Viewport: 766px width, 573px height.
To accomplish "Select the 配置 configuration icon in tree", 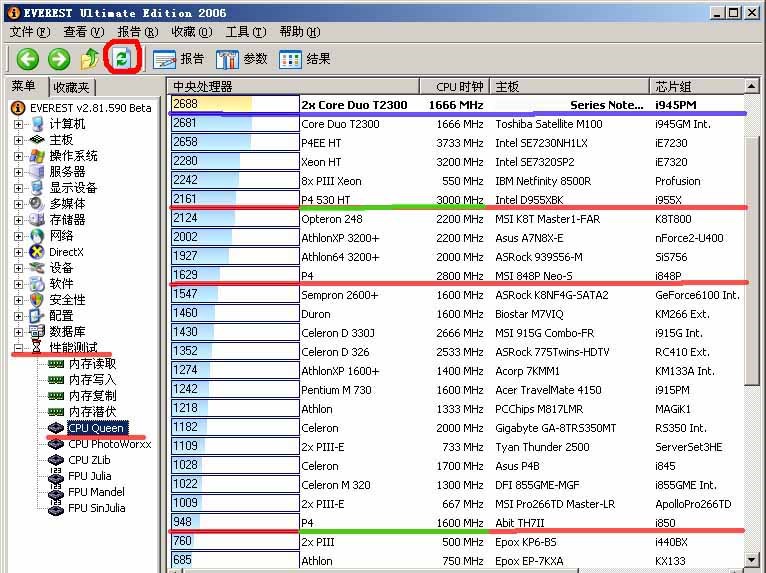I will click(37, 316).
